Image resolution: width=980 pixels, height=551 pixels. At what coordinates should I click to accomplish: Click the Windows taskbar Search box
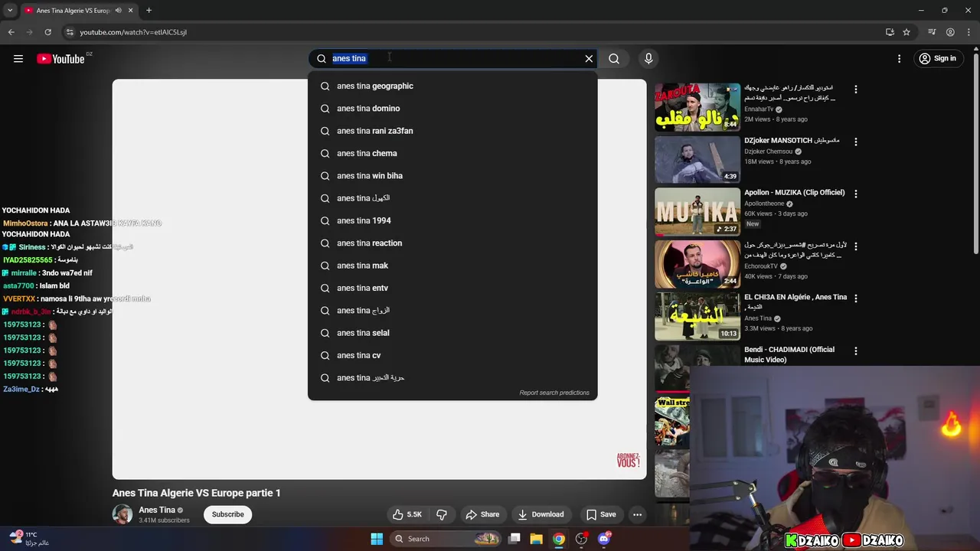pyautogui.click(x=446, y=539)
